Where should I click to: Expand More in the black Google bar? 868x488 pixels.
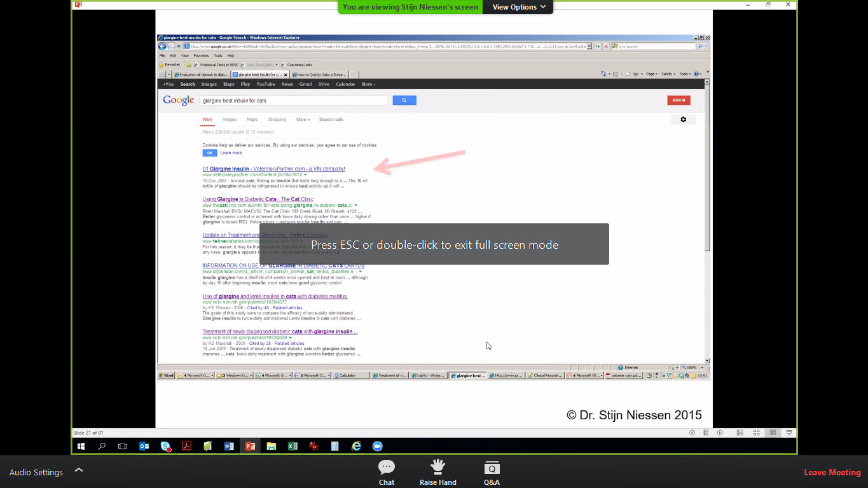pyautogui.click(x=368, y=84)
